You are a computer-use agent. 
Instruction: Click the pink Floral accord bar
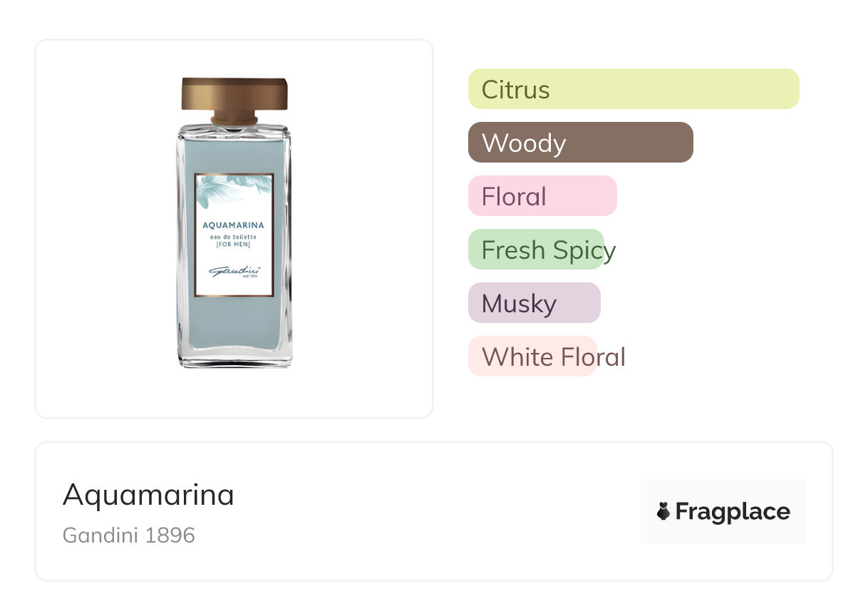click(x=542, y=196)
